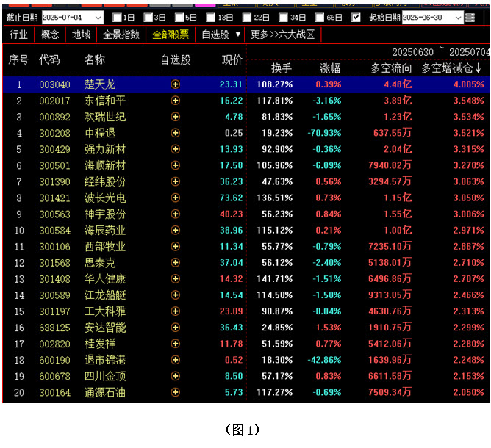Sort by the 多空流向 column header
491x448 pixels.
(x=391, y=68)
